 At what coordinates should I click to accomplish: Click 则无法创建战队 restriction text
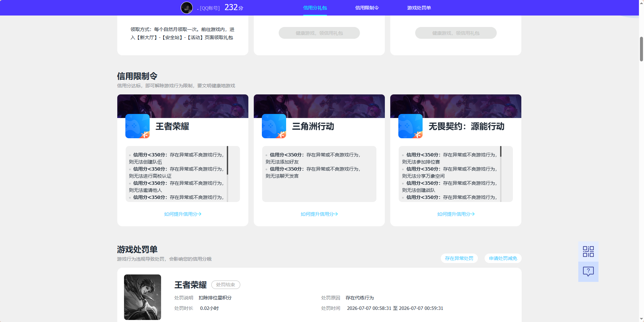pos(419,190)
